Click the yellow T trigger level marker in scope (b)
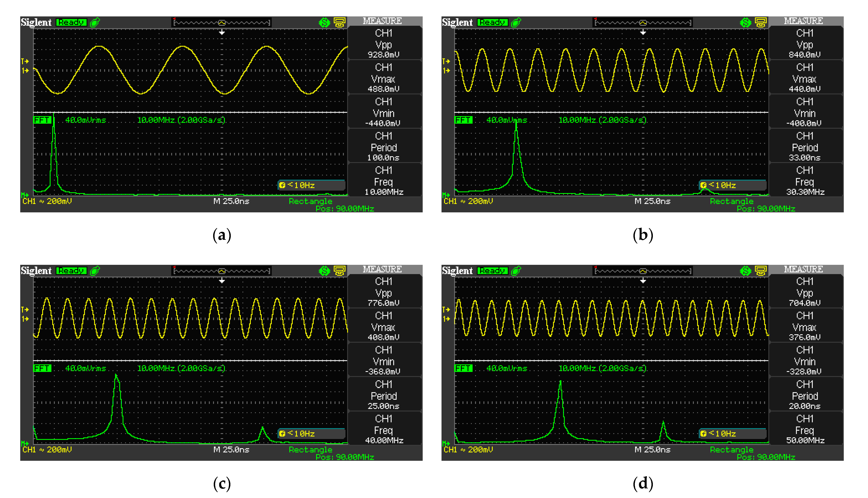868x498 pixels. click(x=446, y=62)
